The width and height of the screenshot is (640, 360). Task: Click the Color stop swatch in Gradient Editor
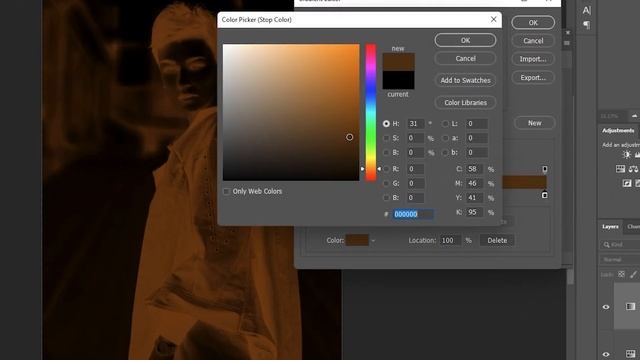357,240
